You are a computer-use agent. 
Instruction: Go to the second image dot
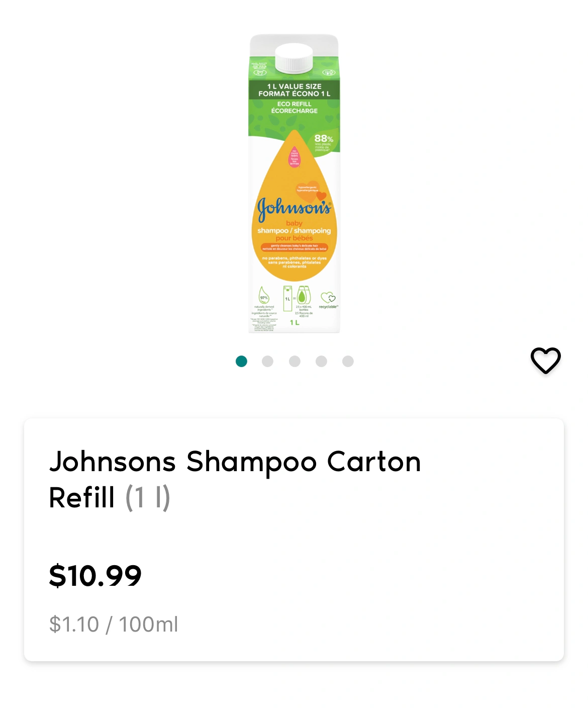coord(268,361)
